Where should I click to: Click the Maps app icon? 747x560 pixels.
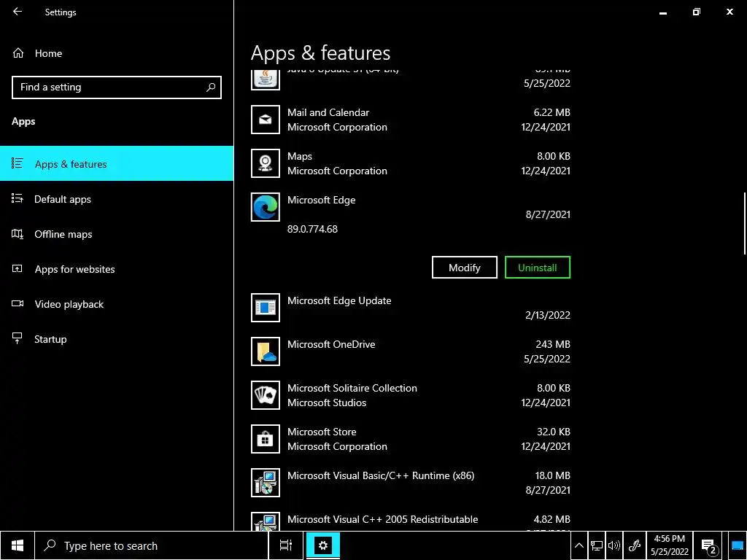pos(266,163)
